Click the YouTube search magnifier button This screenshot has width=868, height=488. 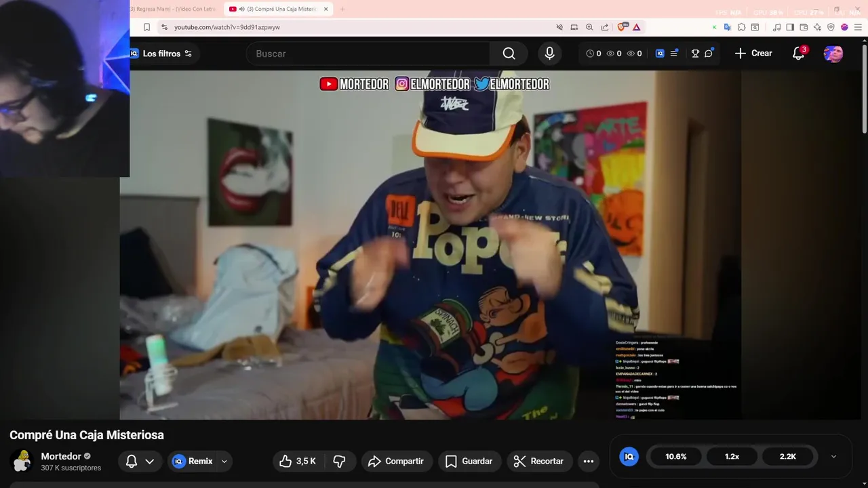pyautogui.click(x=509, y=54)
